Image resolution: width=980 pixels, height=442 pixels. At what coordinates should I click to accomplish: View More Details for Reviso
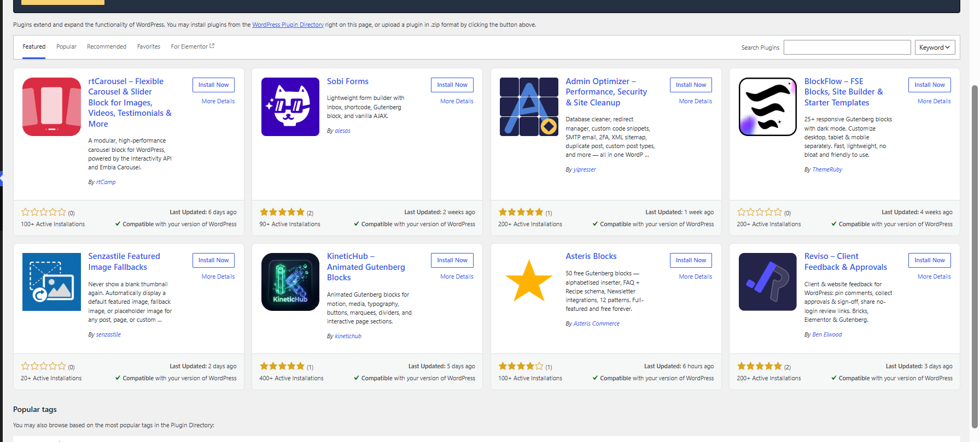pyautogui.click(x=934, y=277)
